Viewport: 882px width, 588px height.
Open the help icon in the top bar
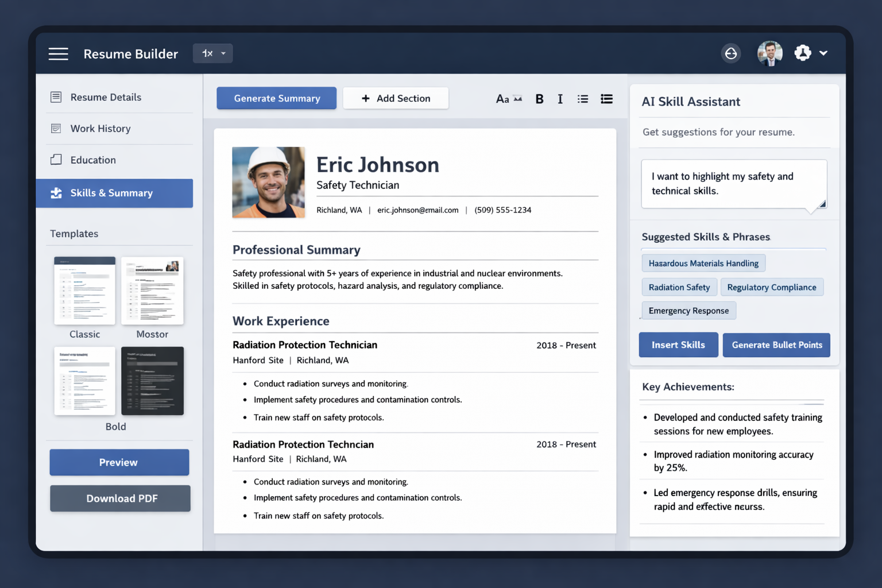[731, 53]
